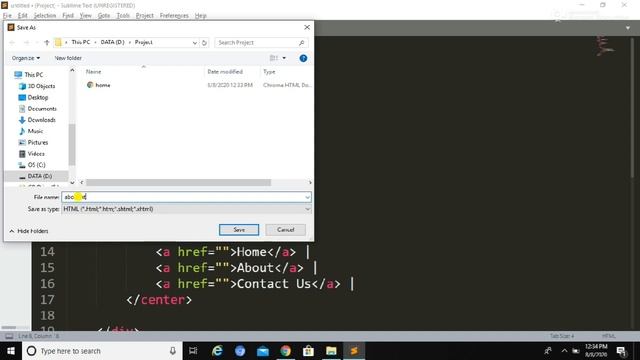640x360 pixels.
Task: Select This PC in address bar
Action: click(80, 42)
